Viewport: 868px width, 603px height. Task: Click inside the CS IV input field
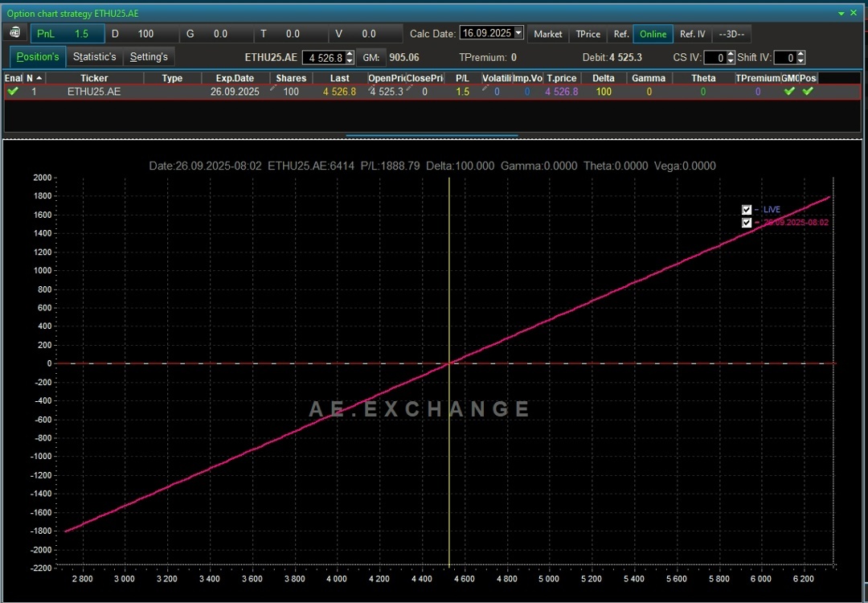[715, 57]
